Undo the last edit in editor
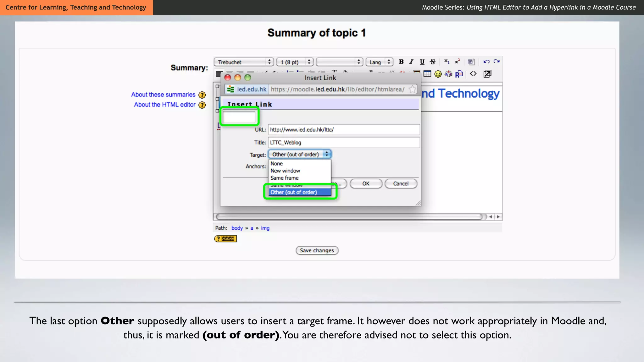 click(x=486, y=62)
